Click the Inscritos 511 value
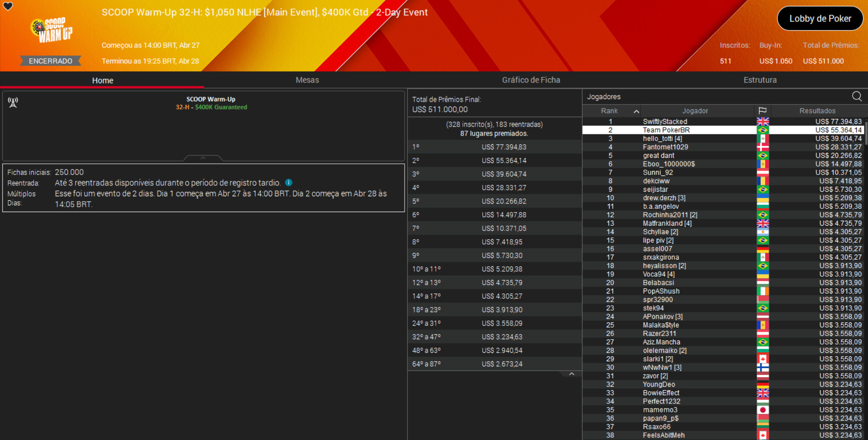Screen dimensions: 868x440 (725, 61)
